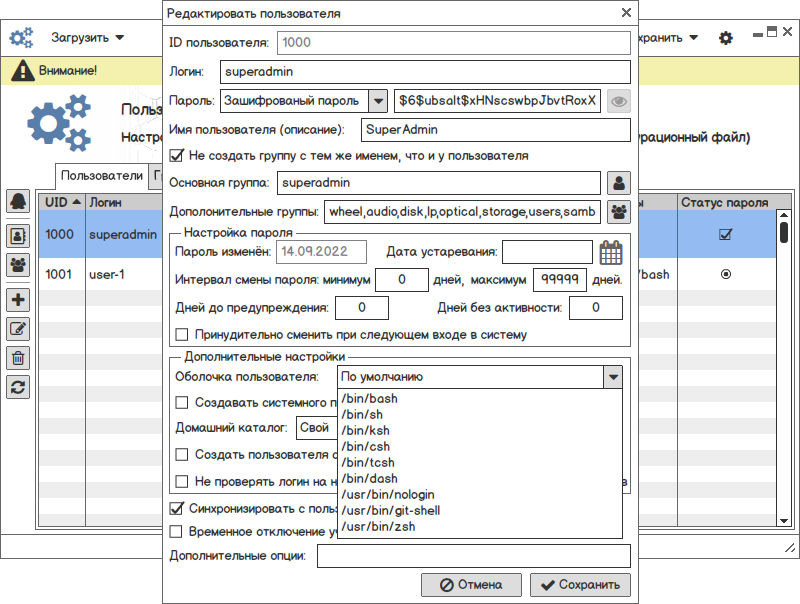This screenshot has height=604, width=800.
Task: Show the encrypted password via the eye icon
Action: pyautogui.click(x=619, y=101)
